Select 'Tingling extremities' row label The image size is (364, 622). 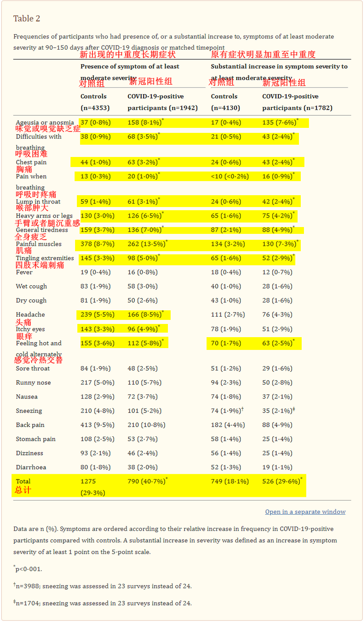(x=45, y=258)
